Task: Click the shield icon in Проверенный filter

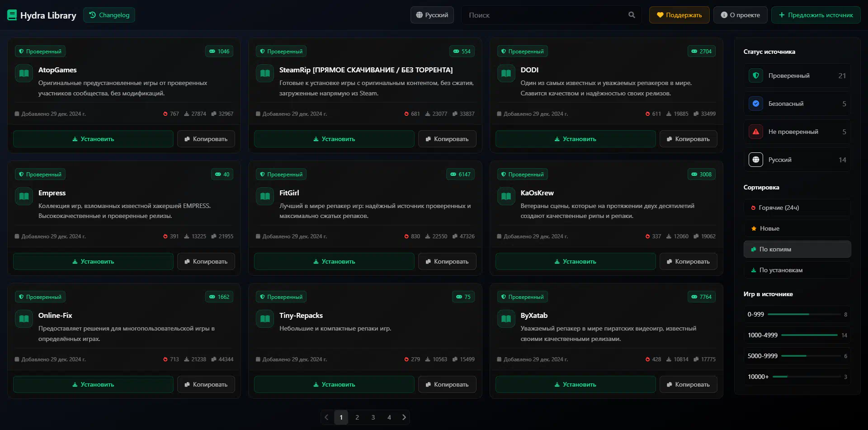Action: click(x=756, y=76)
